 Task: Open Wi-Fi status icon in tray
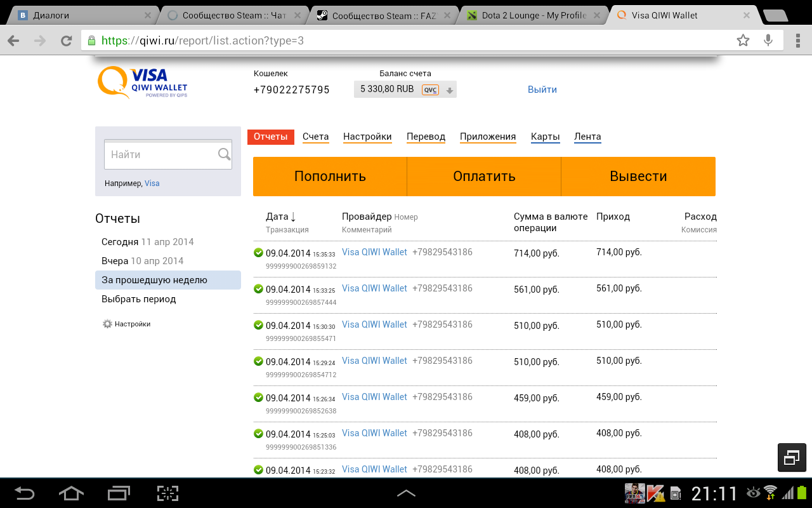tap(771, 493)
